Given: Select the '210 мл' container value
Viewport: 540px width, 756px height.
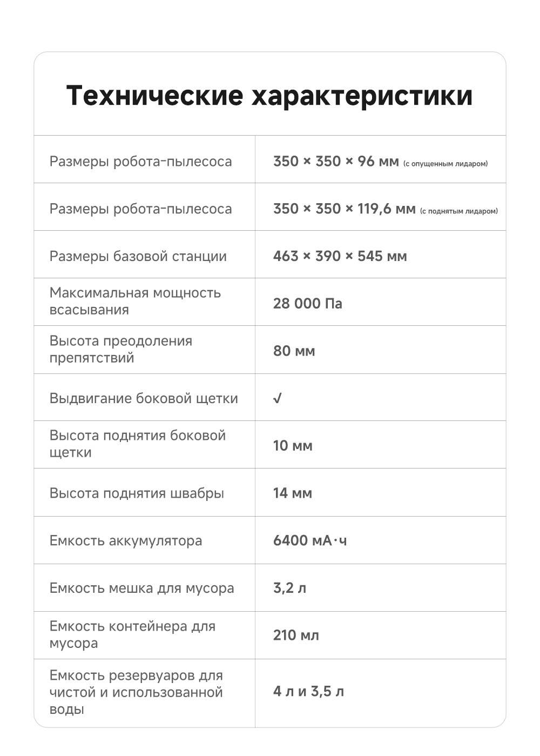Looking at the screenshot, I should 296,635.
